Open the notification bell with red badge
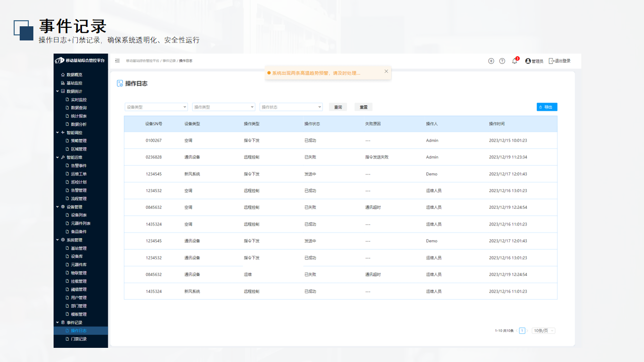The width and height of the screenshot is (644, 362). pyautogui.click(x=515, y=61)
